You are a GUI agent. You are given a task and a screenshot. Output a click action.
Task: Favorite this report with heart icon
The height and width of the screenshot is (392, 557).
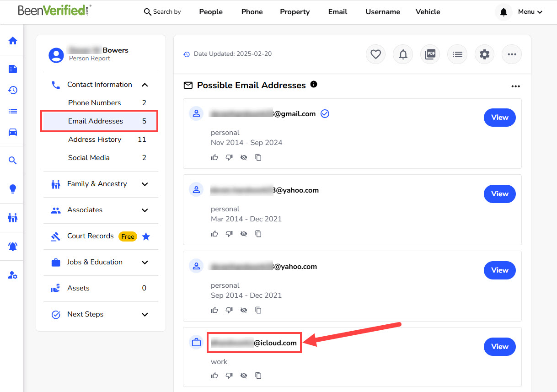375,54
